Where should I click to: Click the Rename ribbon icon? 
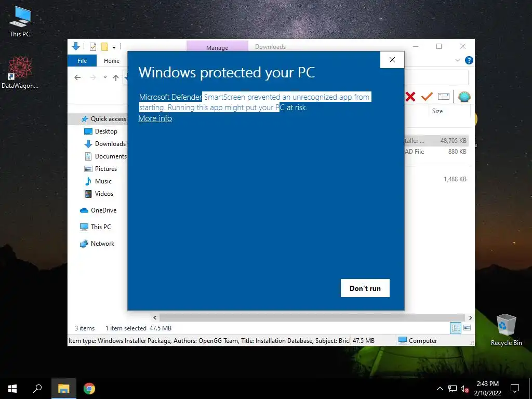tap(444, 97)
